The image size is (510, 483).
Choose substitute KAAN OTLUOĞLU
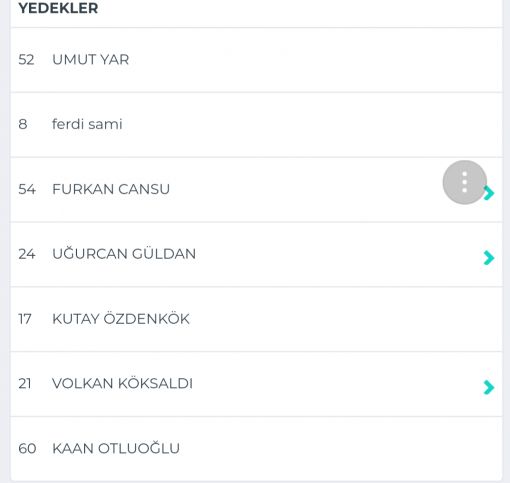pos(116,447)
